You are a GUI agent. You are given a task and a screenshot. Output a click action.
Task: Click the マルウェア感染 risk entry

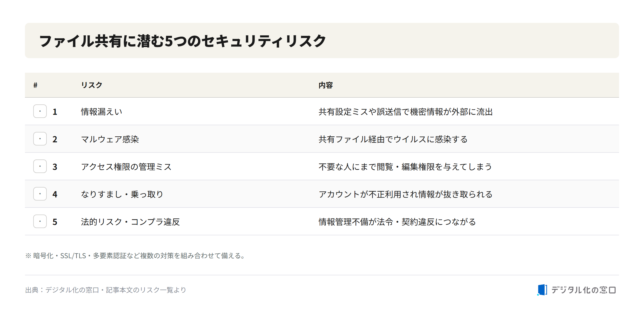(x=110, y=139)
